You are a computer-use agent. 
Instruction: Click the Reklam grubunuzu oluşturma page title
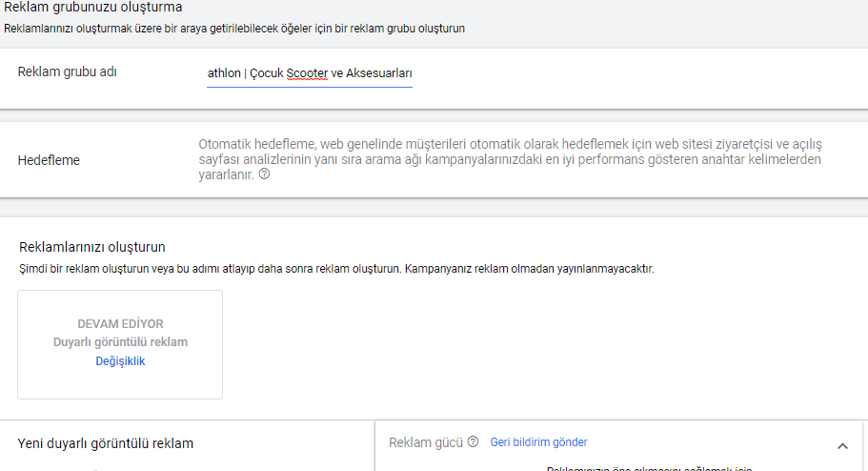[92, 8]
